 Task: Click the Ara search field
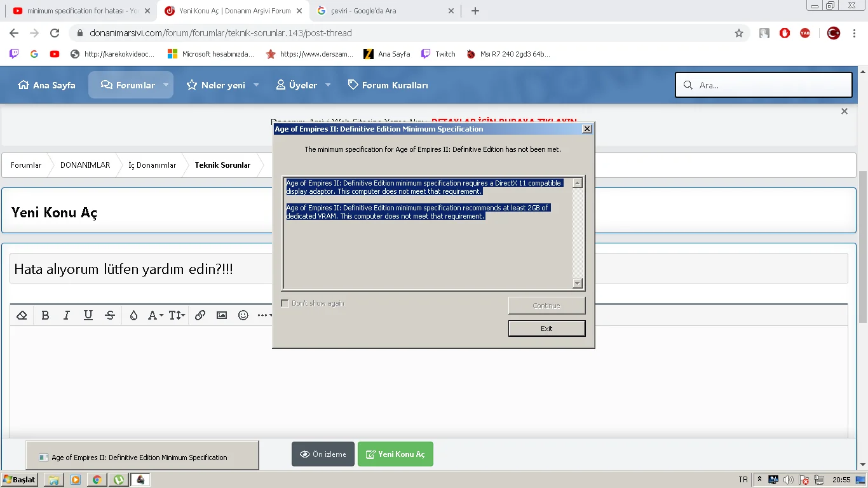click(x=764, y=85)
